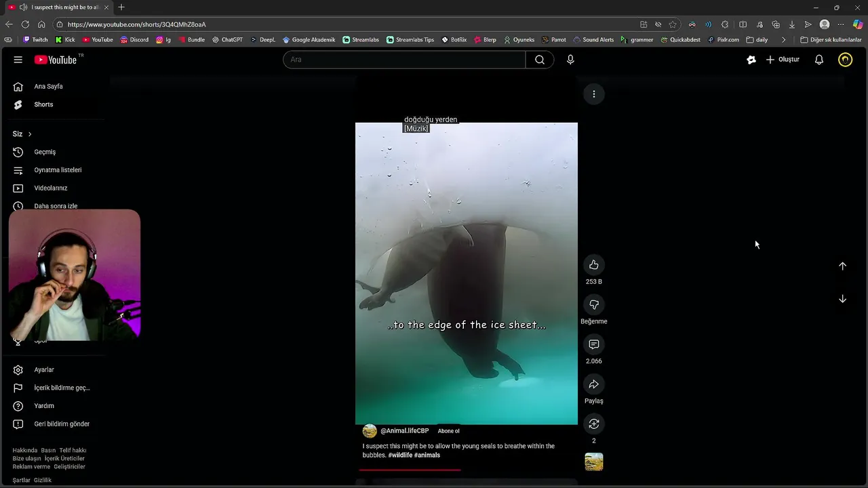This screenshot has height=488, width=868.
Task: Click the sound thumbnail below remix
Action: tap(594, 462)
